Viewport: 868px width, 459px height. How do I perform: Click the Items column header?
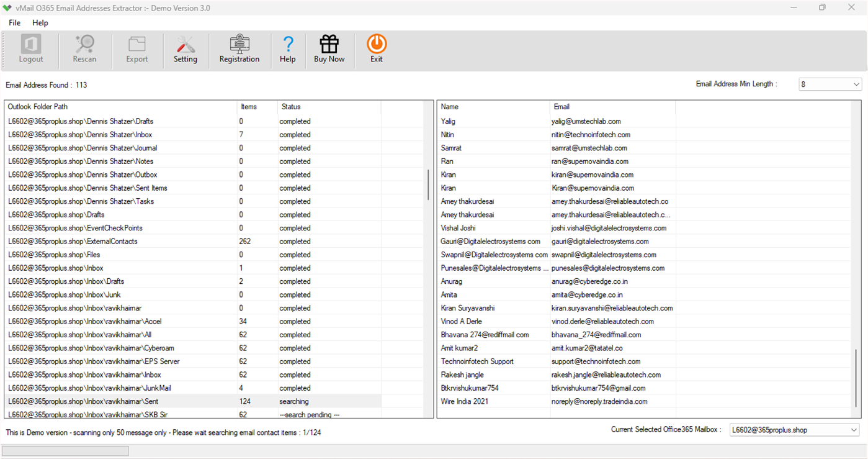tap(257, 107)
